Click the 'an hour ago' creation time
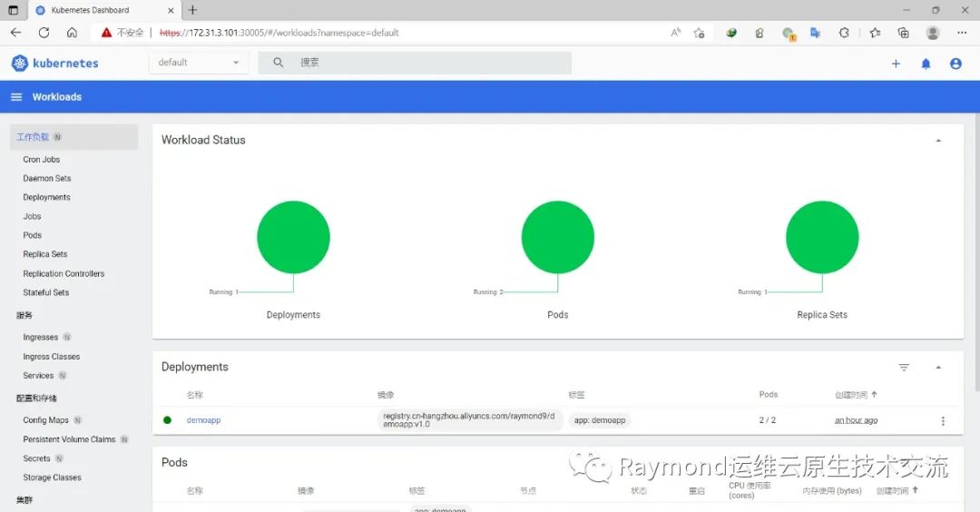This screenshot has width=980, height=512. (856, 420)
